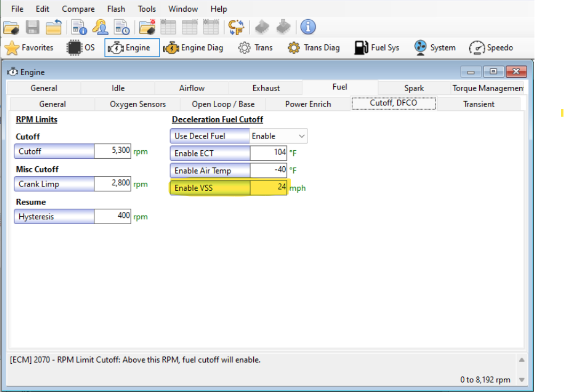Select the Hysteresis rpm value field
Viewport: 564px width, 392px height.
[112, 217]
